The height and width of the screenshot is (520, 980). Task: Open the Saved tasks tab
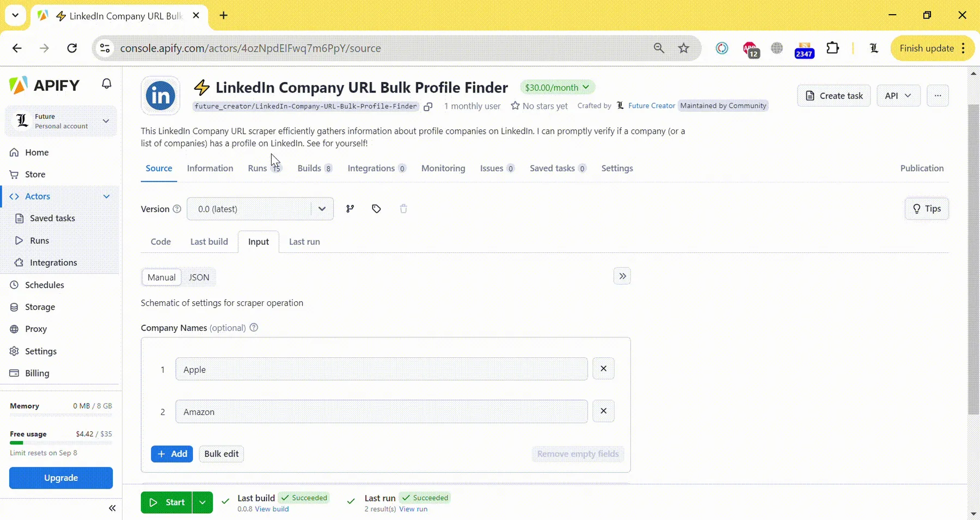[558, 169]
